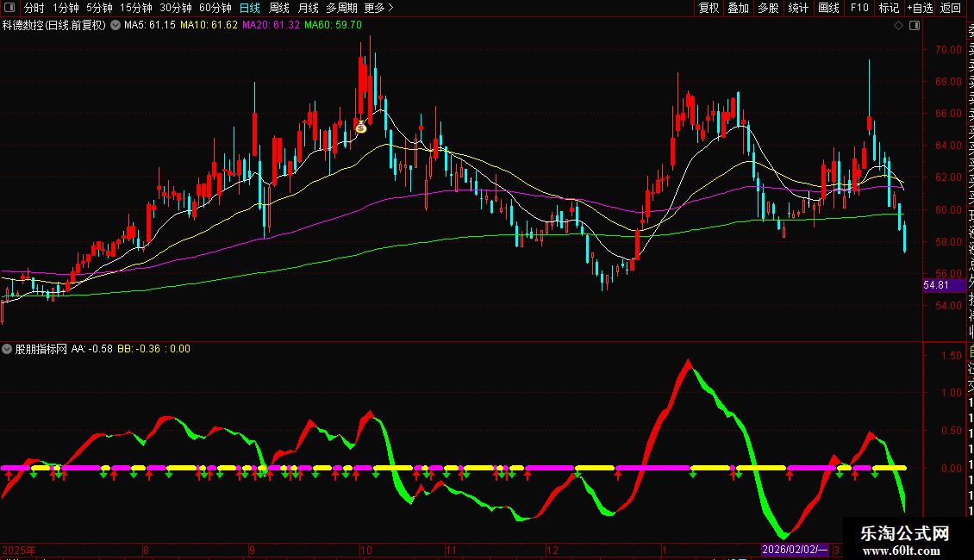
Task: Select the 日线 daily chart tab
Action: pyautogui.click(x=250, y=8)
